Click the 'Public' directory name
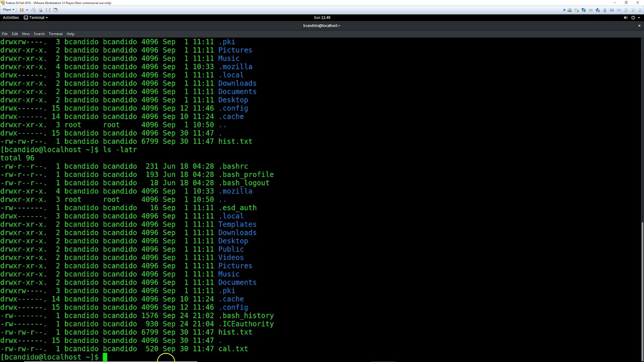The width and height of the screenshot is (644, 362). point(231,249)
